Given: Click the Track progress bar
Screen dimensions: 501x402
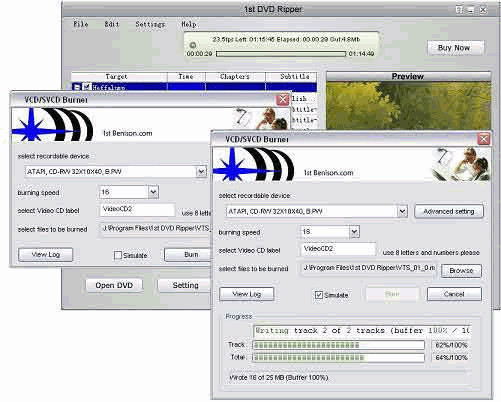Looking at the screenshot, I should point(338,345).
